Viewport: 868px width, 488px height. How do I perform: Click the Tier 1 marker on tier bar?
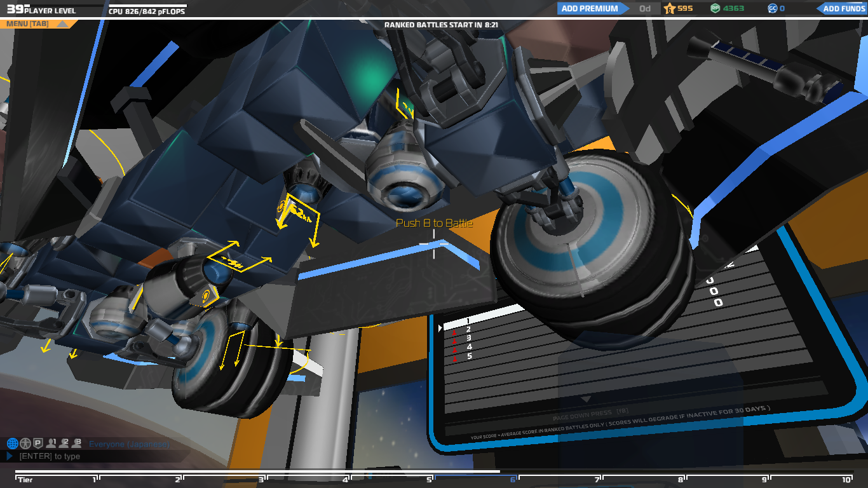pyautogui.click(x=93, y=480)
